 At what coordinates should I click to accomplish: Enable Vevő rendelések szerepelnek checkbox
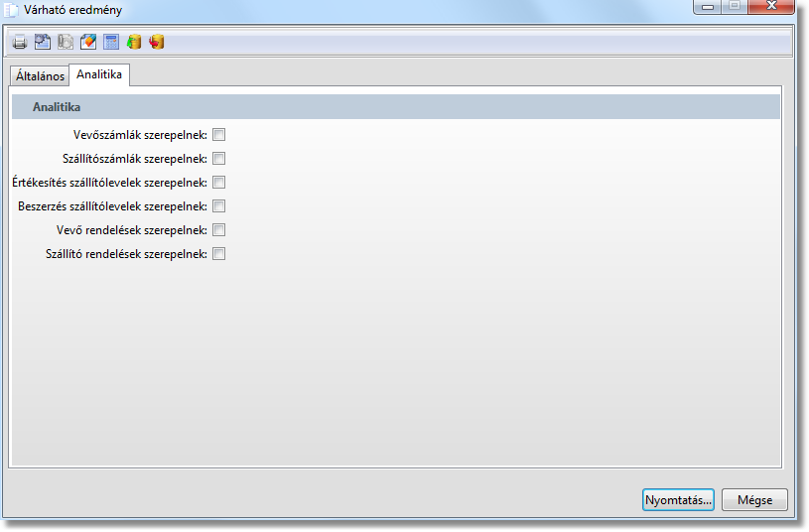click(218, 230)
